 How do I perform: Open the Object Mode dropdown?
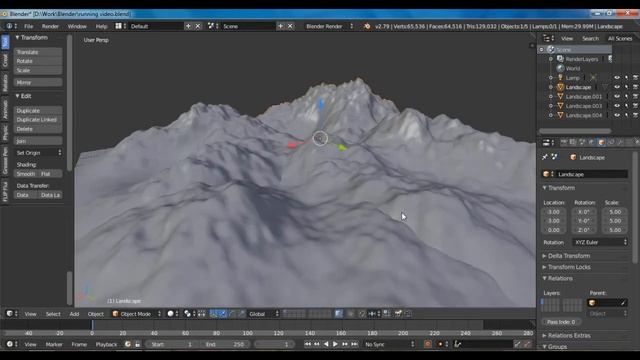coord(137,313)
